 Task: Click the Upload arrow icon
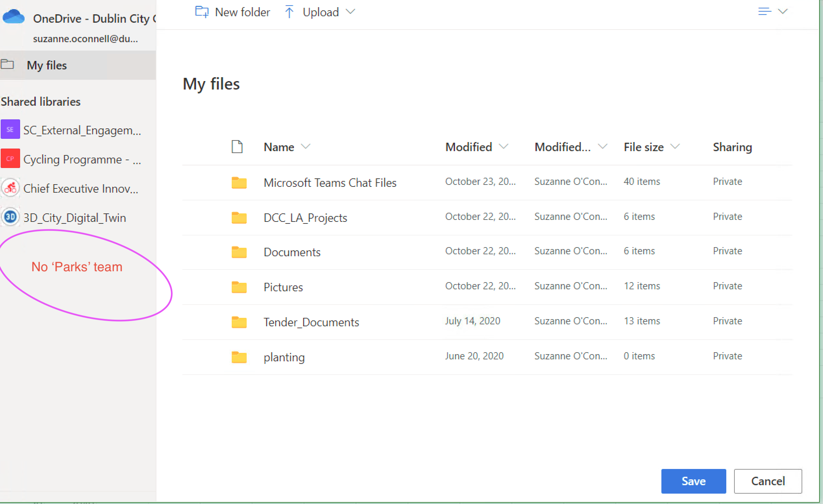289,12
